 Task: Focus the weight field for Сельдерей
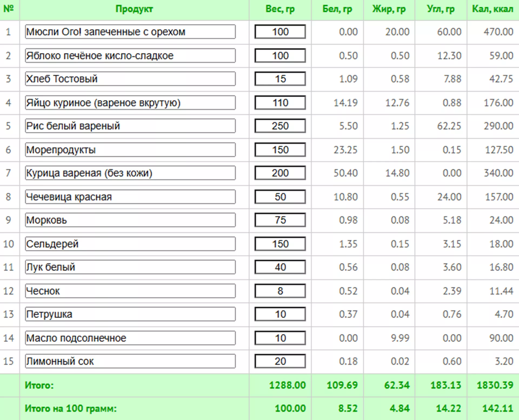(x=280, y=244)
